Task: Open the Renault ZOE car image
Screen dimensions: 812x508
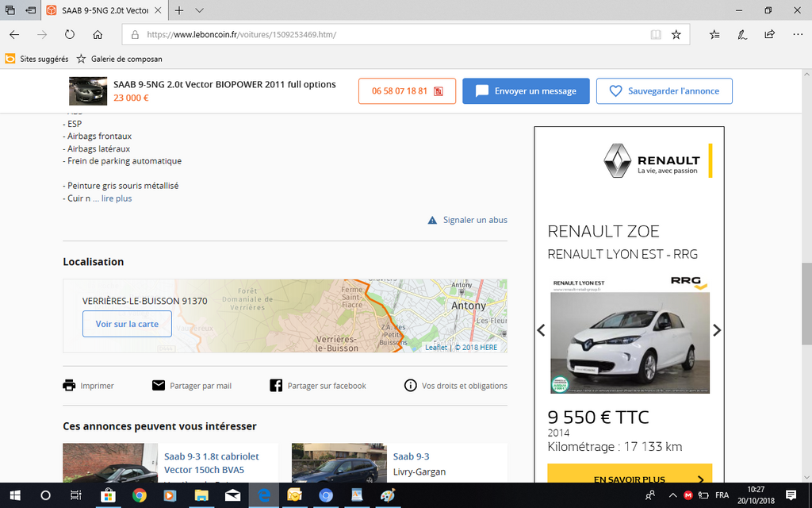Action: click(630, 342)
